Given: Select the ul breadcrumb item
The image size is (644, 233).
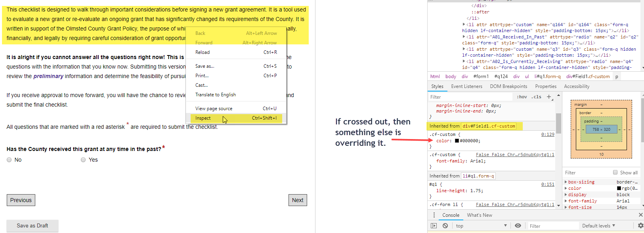Looking at the screenshot, I should 527,76.
